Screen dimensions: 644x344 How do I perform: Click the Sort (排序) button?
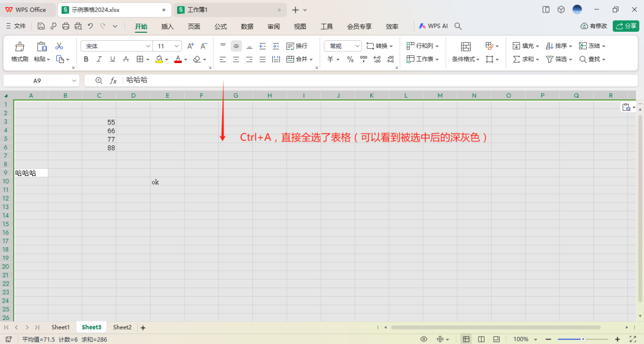559,46
